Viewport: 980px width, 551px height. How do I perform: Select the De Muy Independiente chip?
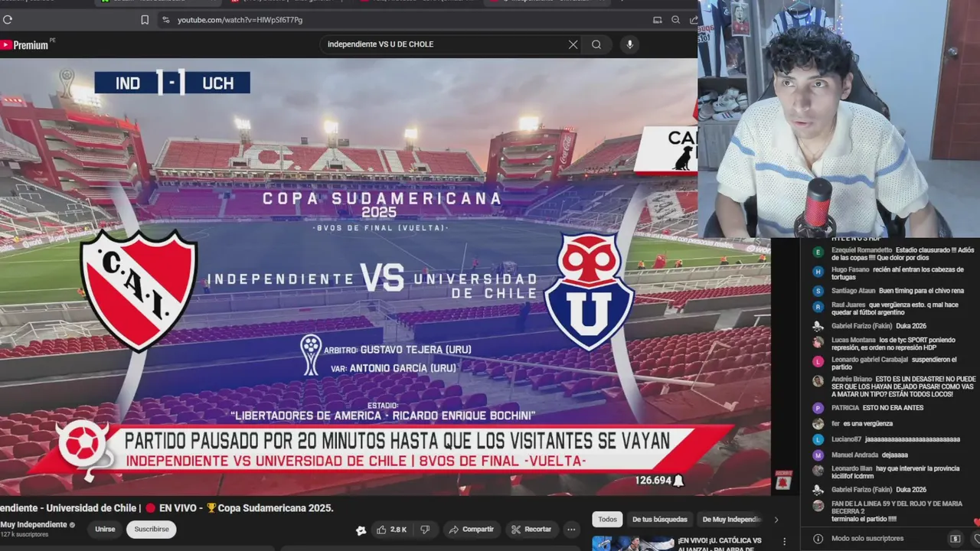[731, 520]
